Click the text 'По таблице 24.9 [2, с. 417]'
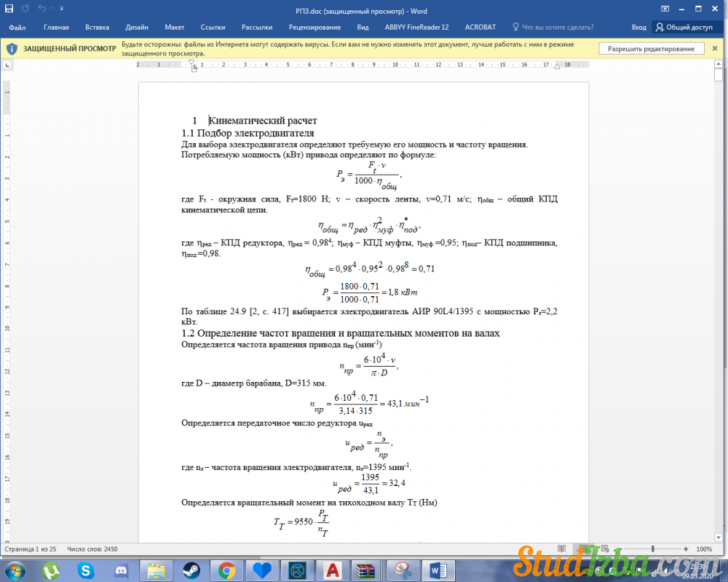Screen dimensions: 728x582 (x=235, y=311)
